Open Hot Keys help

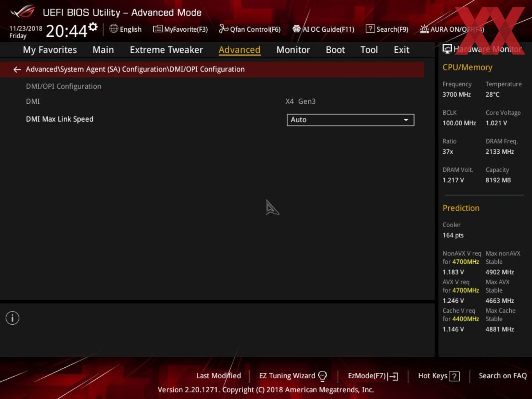[439, 376]
